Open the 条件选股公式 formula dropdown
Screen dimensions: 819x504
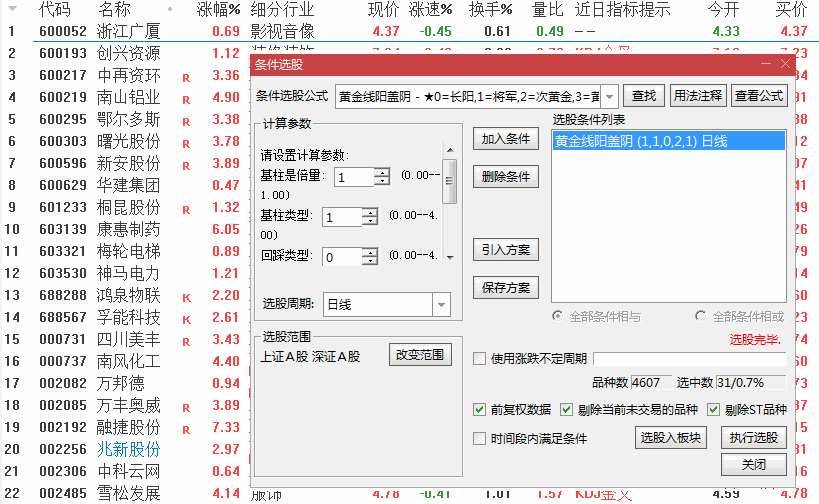click(610, 97)
